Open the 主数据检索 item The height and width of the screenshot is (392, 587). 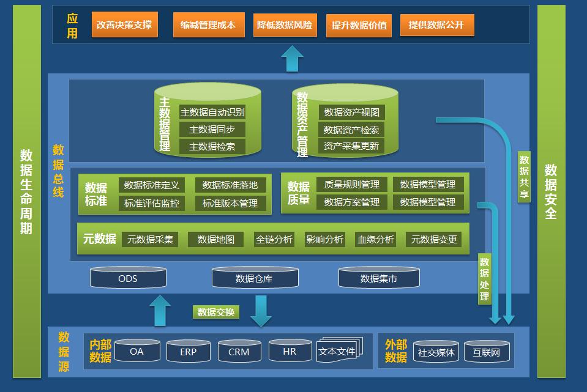click(x=212, y=146)
